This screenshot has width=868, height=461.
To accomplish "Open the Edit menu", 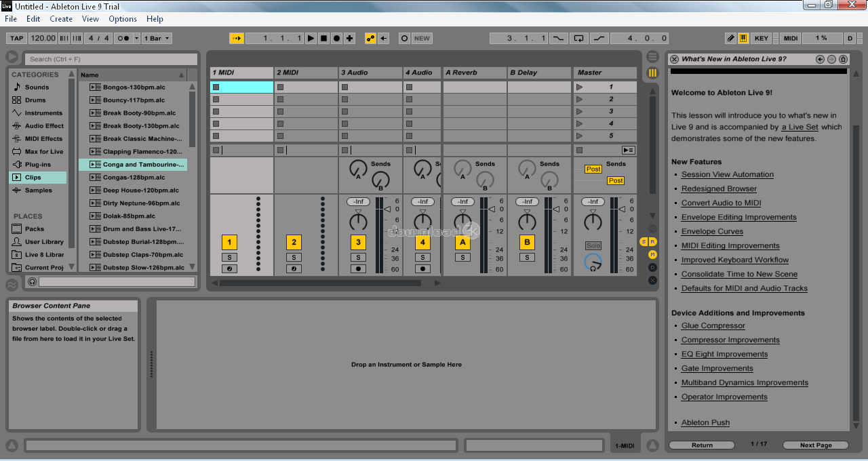I will tap(33, 19).
